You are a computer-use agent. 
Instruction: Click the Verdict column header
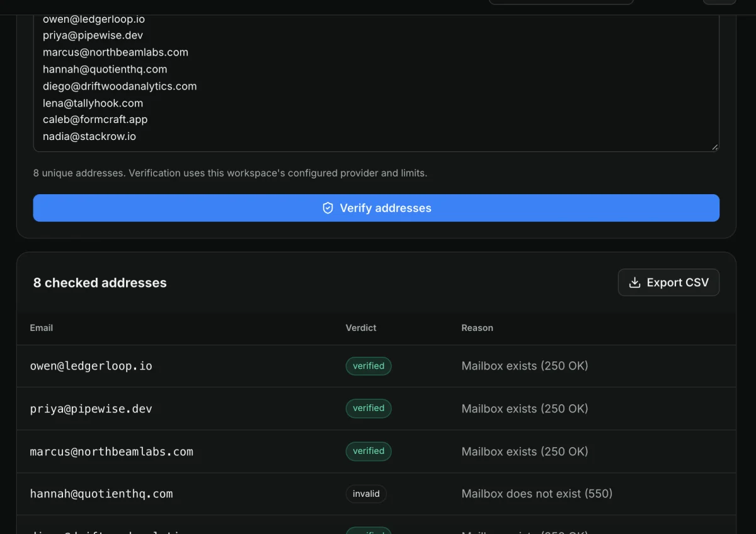pyautogui.click(x=361, y=328)
